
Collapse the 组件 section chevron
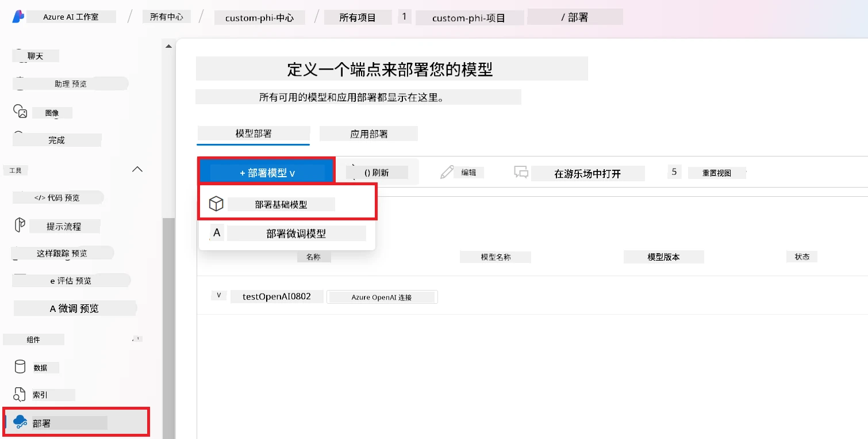pos(137,338)
